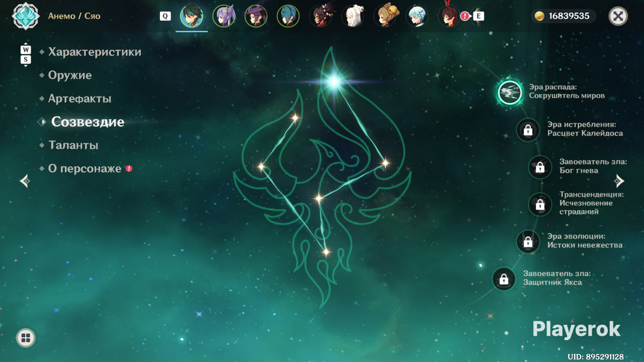Click the E next-character key hint

pyautogui.click(x=478, y=16)
